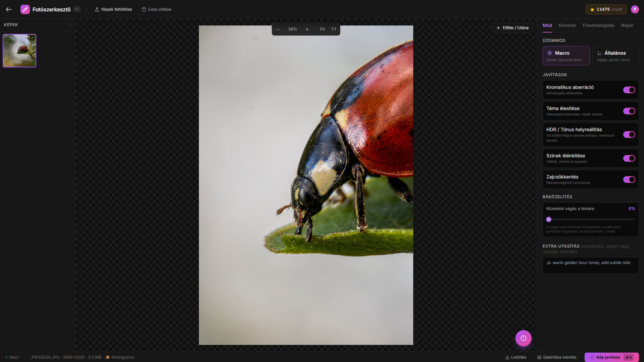Disable the Kromatikus aberráció toggle
The height and width of the screenshot is (362, 644).
pyautogui.click(x=629, y=90)
